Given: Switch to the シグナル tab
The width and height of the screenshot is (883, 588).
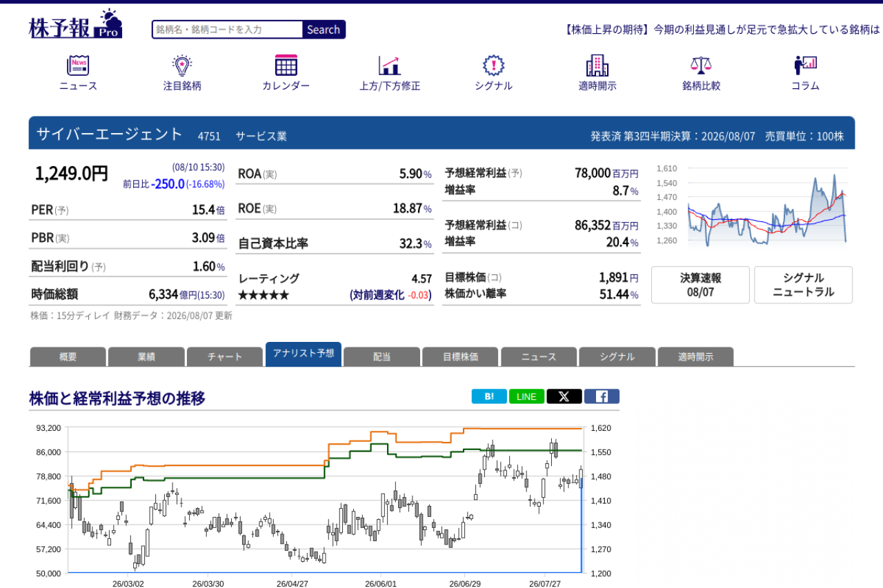Looking at the screenshot, I should pyautogui.click(x=617, y=357).
